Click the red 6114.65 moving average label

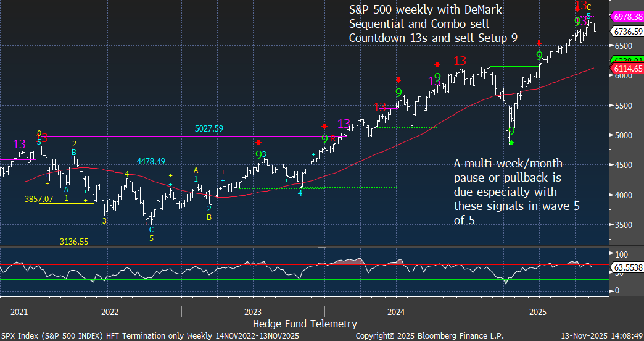tap(626, 69)
